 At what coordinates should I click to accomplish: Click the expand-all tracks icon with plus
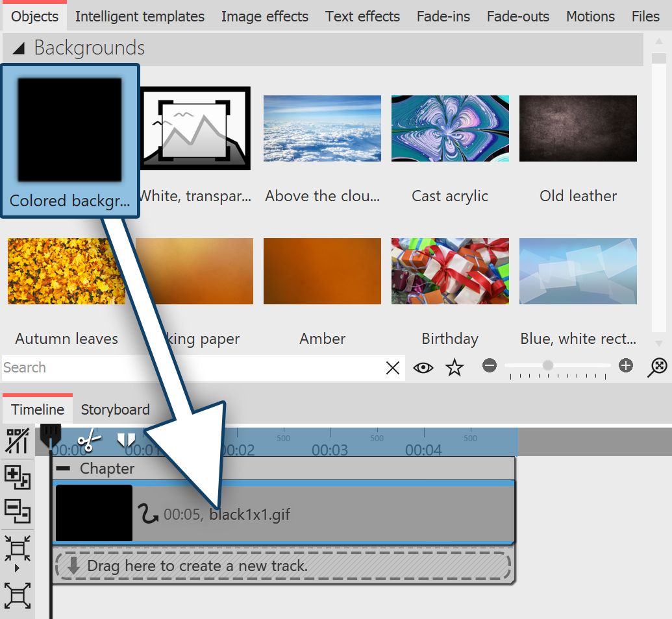(x=17, y=477)
